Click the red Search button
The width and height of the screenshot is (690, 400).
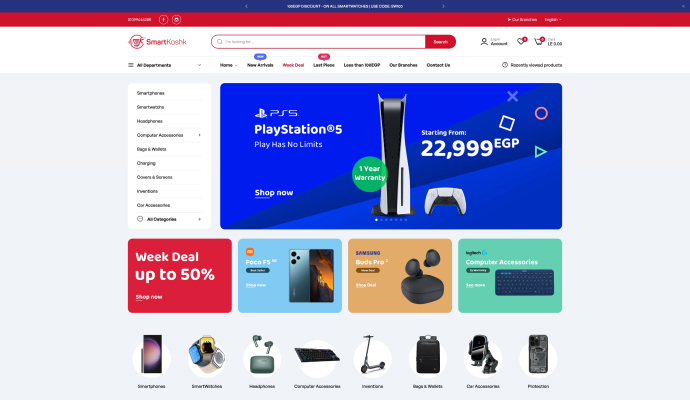point(440,42)
